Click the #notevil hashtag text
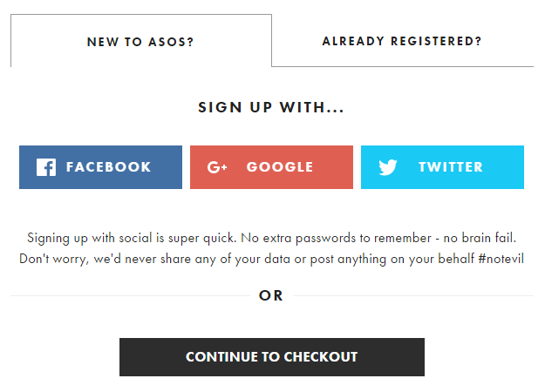545x392 pixels. [501, 259]
